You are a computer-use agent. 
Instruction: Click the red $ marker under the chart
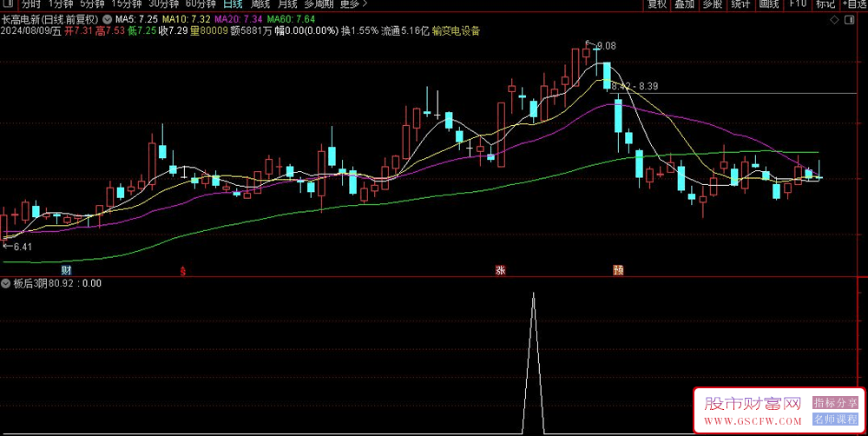183,272
